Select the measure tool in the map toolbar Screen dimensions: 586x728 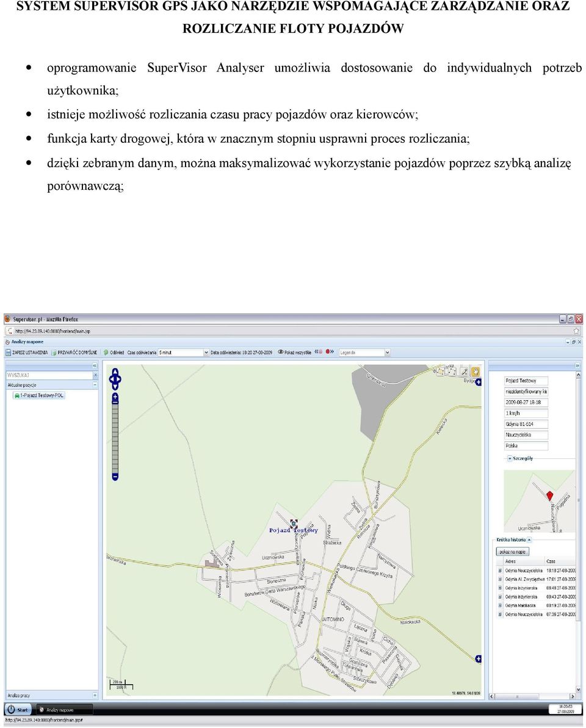(x=464, y=372)
